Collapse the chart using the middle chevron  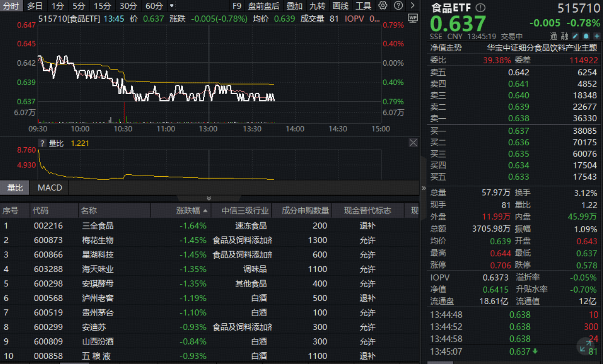(209, 198)
